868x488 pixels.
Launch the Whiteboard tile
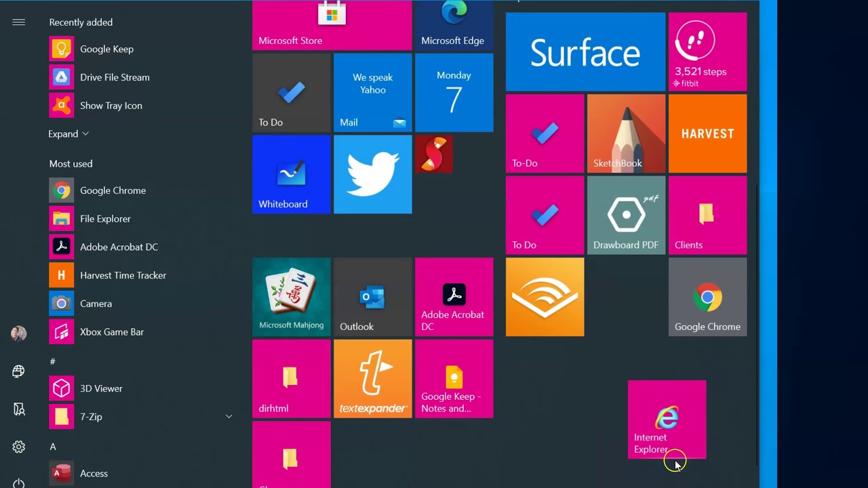pos(292,174)
